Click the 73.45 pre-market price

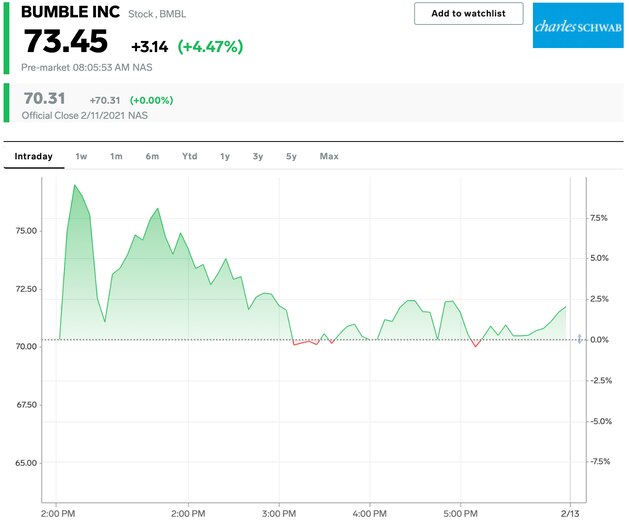(x=66, y=41)
